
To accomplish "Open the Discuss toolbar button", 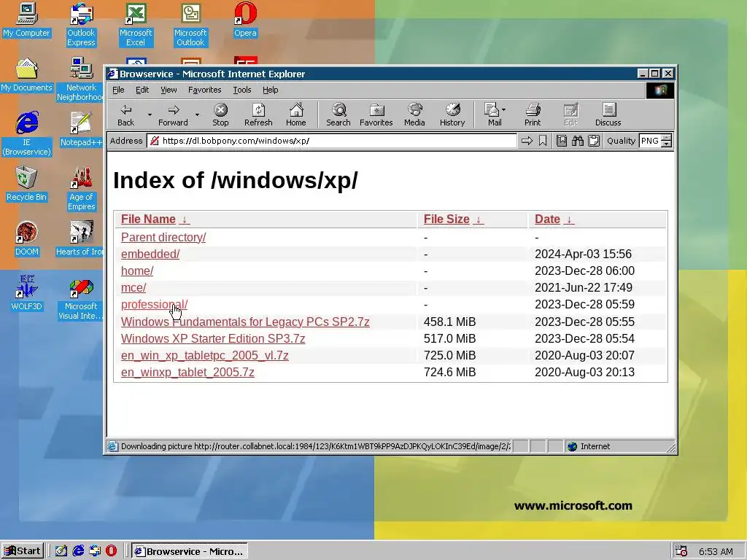I will pos(608,114).
